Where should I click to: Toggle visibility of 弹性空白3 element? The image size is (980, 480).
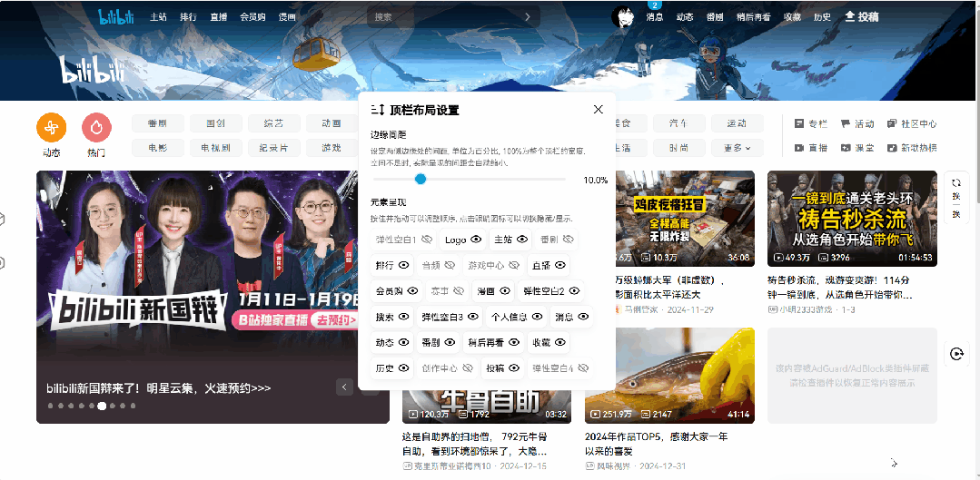point(473,317)
